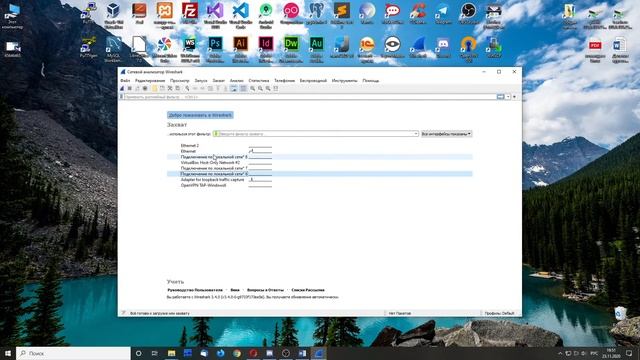This screenshot has height=360, width=640.
Task: Click the stop capture toolbar icon
Action: coord(129,88)
